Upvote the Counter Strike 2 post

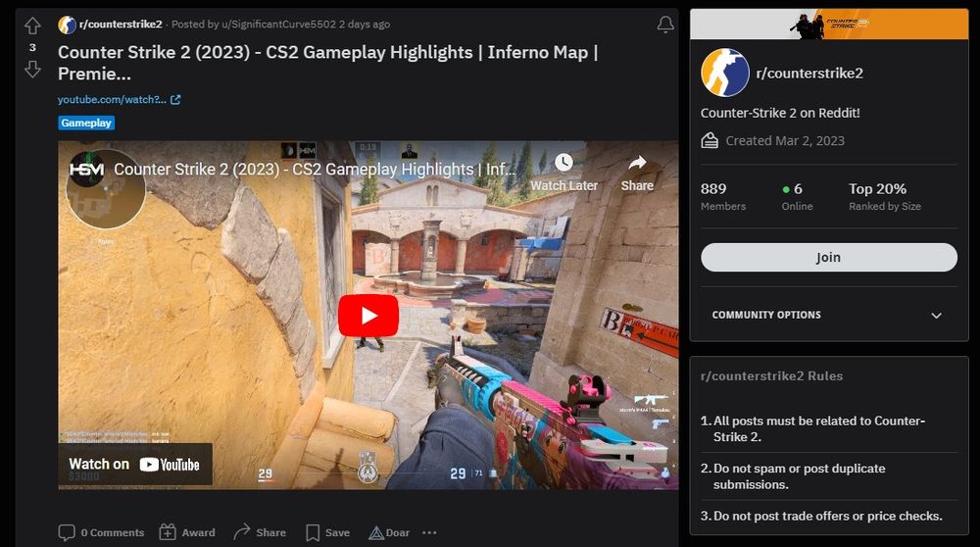tap(32, 26)
